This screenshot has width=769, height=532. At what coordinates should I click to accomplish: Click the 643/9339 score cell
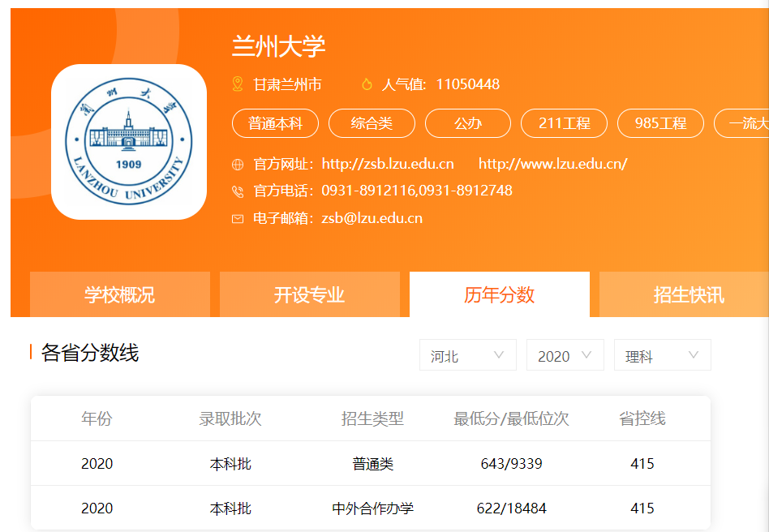tap(511, 464)
